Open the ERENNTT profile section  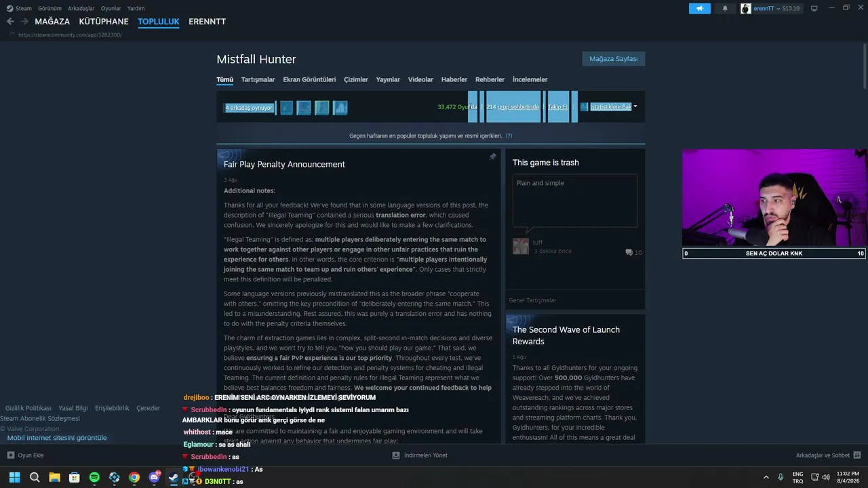pos(208,22)
